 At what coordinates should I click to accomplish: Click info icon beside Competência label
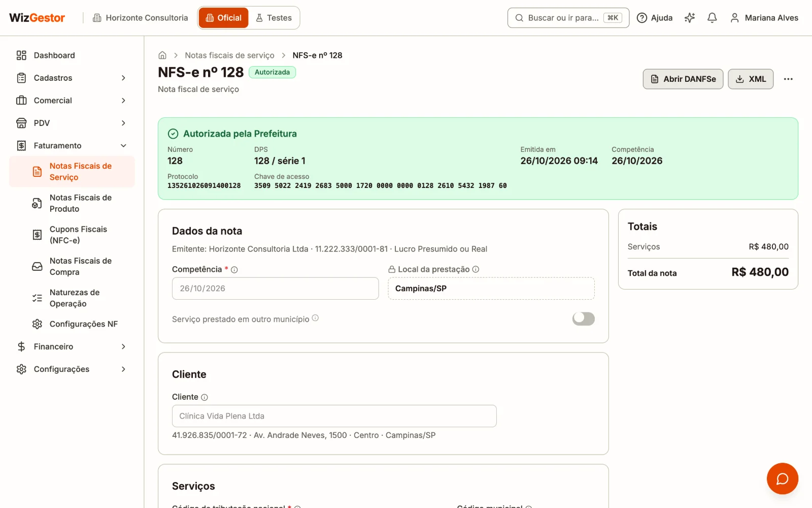tap(234, 270)
